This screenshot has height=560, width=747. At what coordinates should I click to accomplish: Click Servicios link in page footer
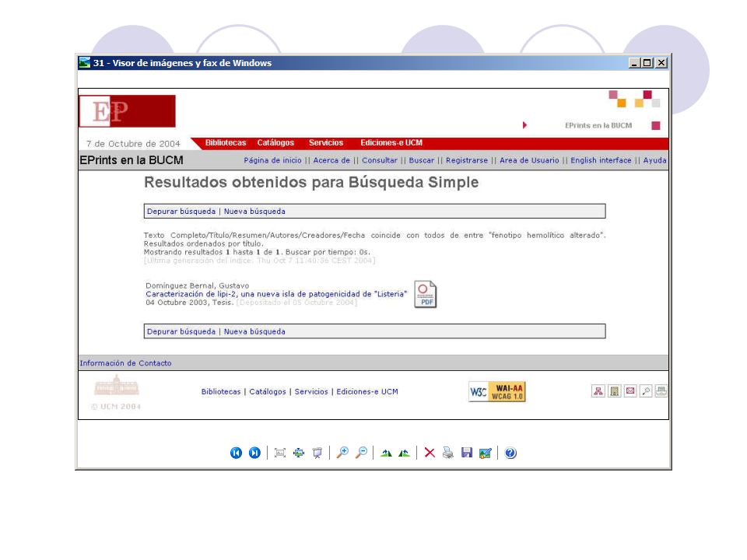(311, 391)
